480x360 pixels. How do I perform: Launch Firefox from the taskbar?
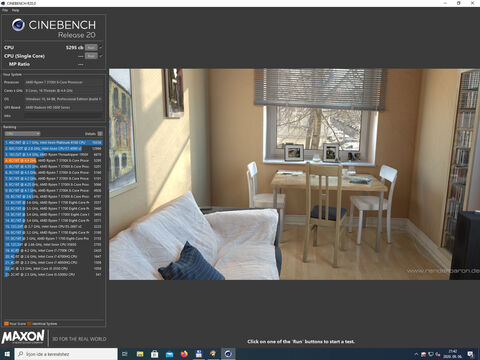[184, 354]
